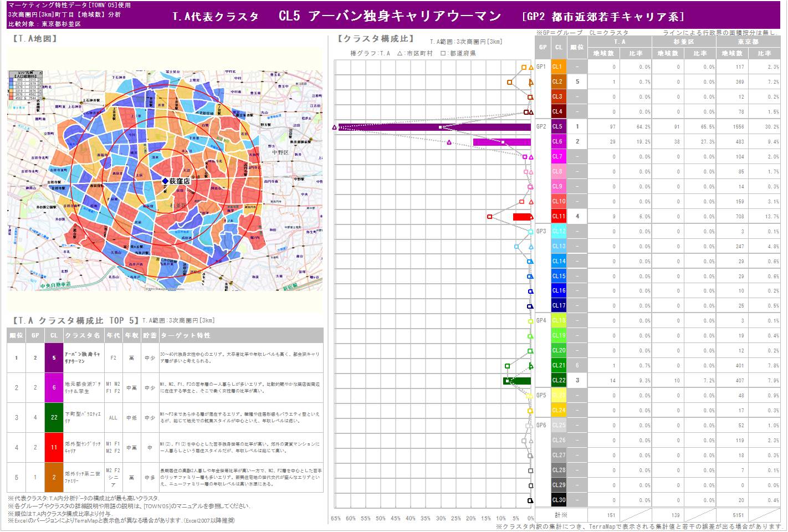788x532 pixels.
Task: Click the 151 T.A total cell
Action: [603, 515]
